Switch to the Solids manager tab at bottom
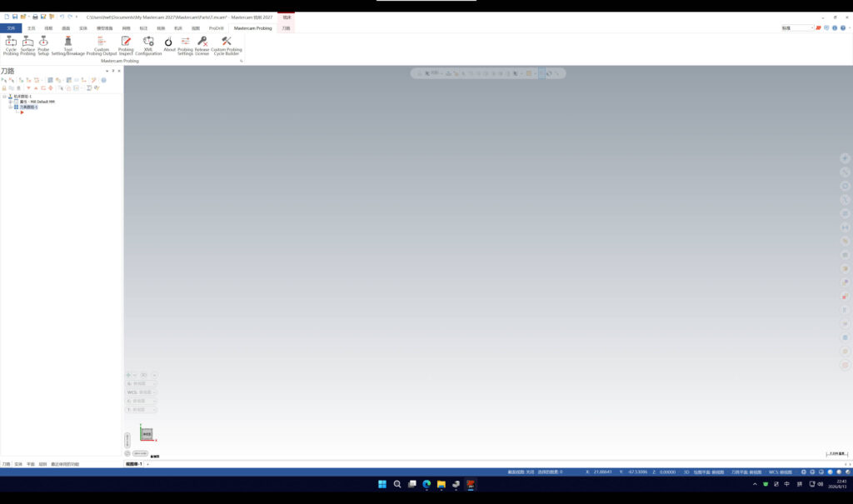Image resolution: width=853 pixels, height=504 pixels. point(18,464)
